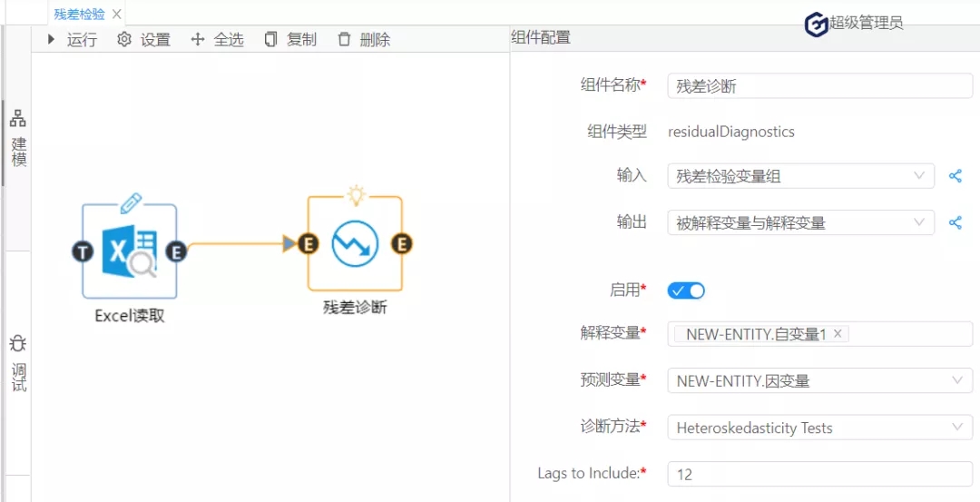Click the Lags to Include input field

click(x=818, y=474)
